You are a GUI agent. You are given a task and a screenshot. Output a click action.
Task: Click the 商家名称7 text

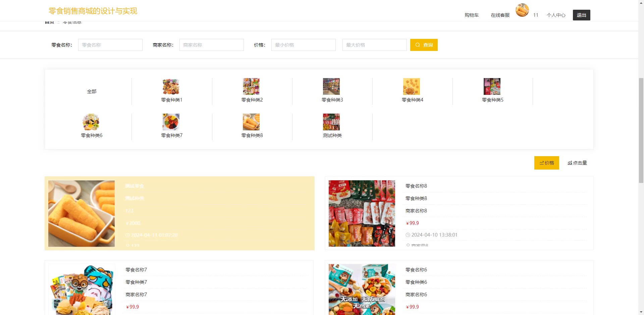click(x=136, y=295)
